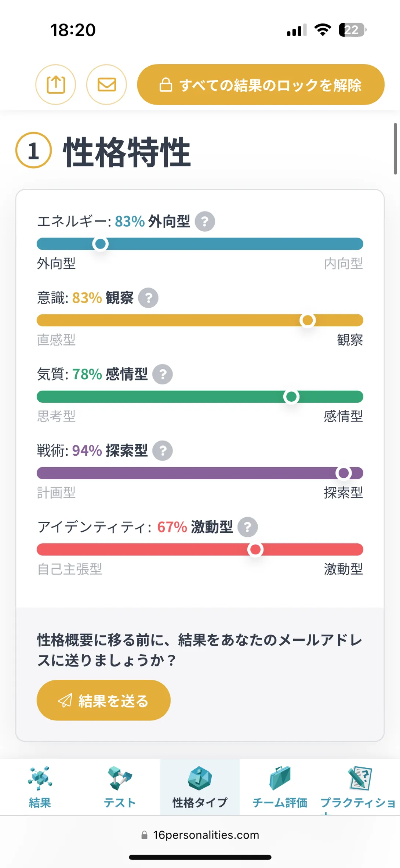
Task: Click the purple 戦術 slider handle
Action: [343, 473]
